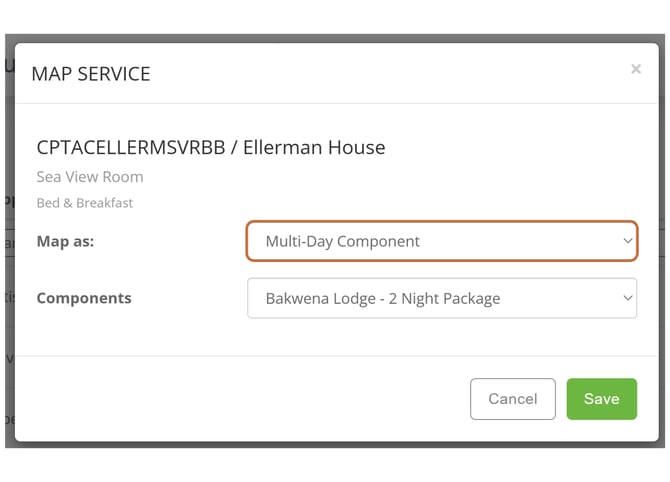Screen dimensions: 670x482
Task: Close the Map Service dialog
Action: [x=635, y=69]
